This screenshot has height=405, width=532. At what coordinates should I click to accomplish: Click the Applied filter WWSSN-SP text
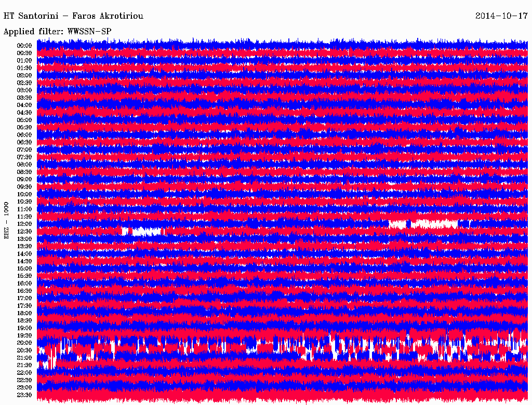tap(57, 32)
